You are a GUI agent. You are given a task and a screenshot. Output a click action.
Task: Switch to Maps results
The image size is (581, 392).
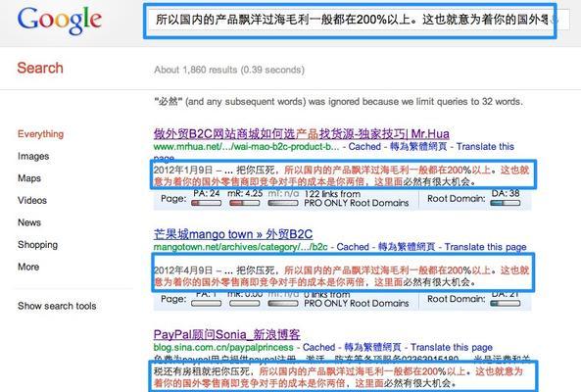[29, 178]
